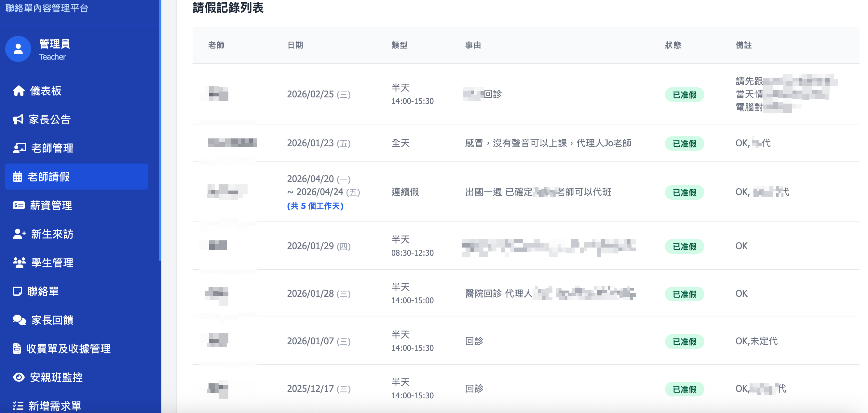
Task: Click the 狀態 column header
Action: pos(673,45)
